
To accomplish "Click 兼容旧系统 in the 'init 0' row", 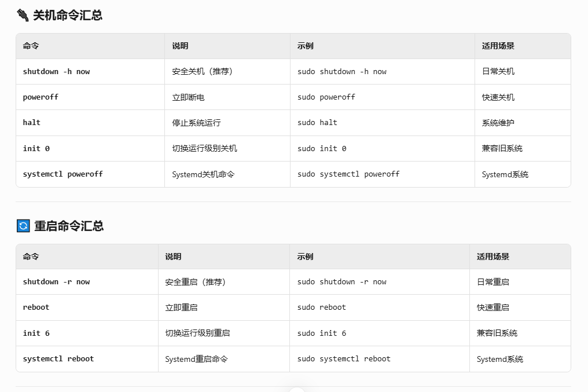I will (502, 149).
